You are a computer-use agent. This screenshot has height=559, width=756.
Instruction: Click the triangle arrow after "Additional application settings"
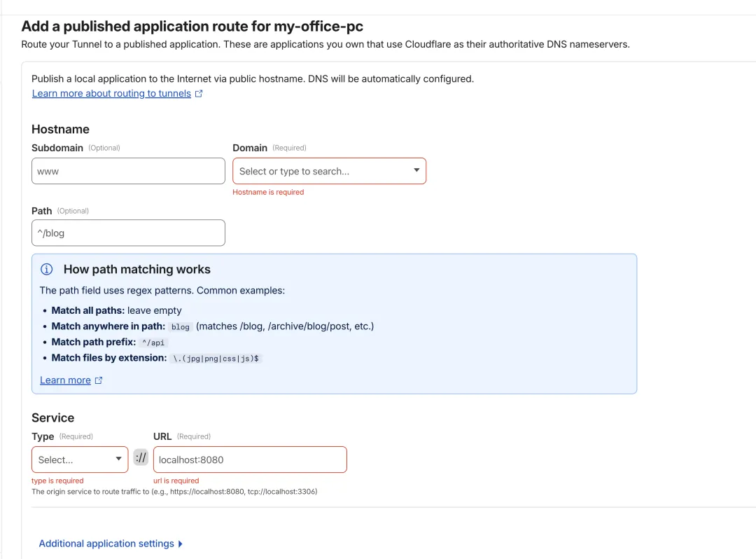(x=181, y=544)
